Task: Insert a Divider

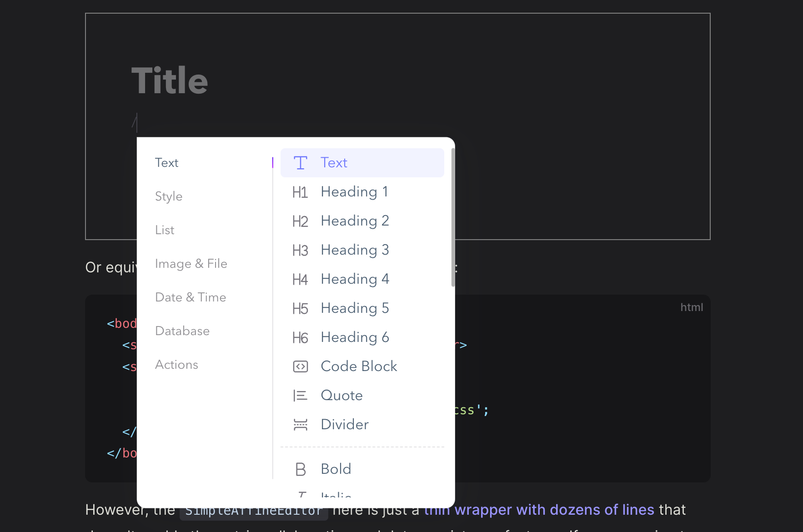Action: coord(345,424)
